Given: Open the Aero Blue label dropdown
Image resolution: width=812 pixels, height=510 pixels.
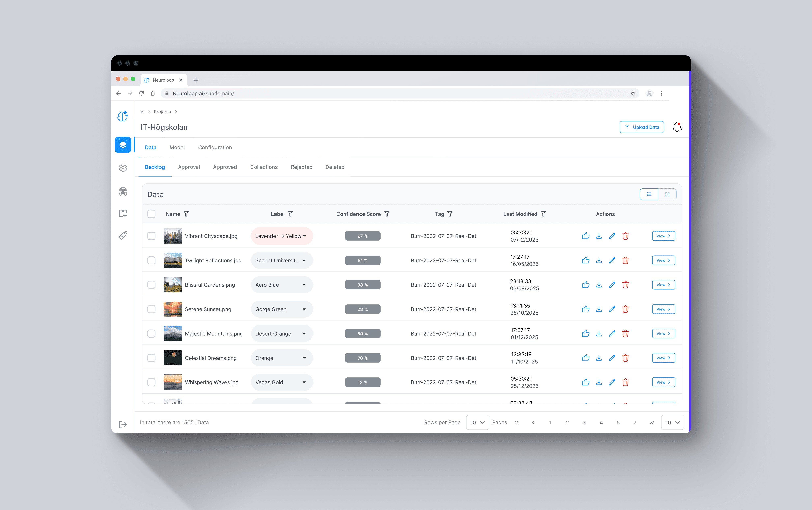Looking at the screenshot, I should coord(282,285).
